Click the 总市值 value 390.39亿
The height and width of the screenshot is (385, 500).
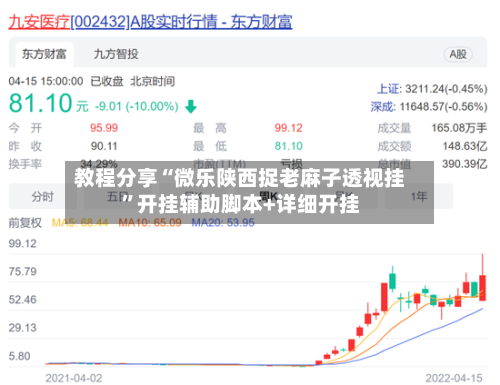pyautogui.click(x=465, y=164)
